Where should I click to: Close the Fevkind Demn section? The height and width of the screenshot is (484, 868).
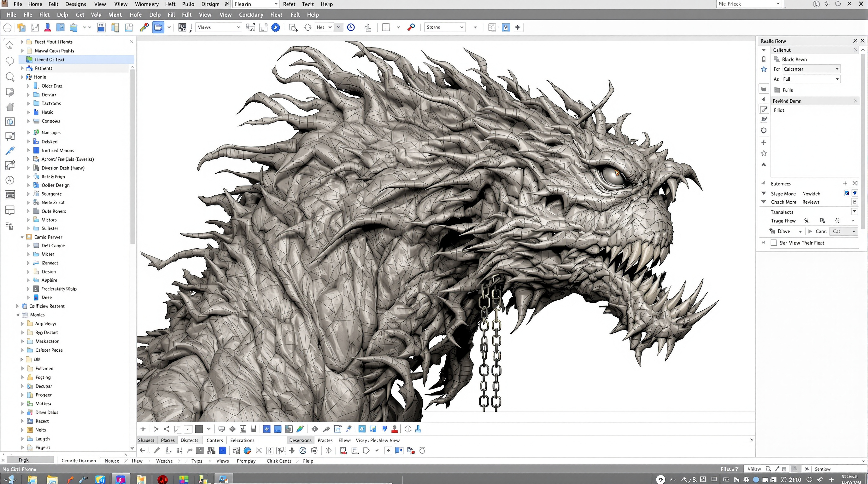(855, 101)
